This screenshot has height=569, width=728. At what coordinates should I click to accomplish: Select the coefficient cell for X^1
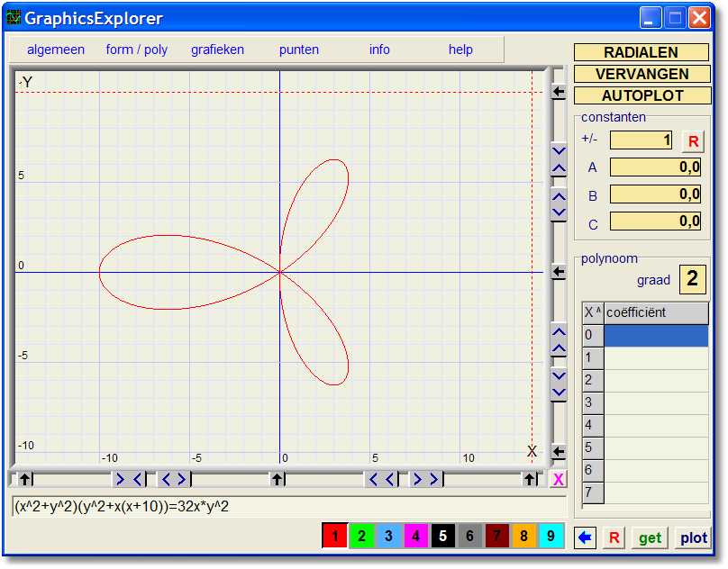(x=656, y=357)
